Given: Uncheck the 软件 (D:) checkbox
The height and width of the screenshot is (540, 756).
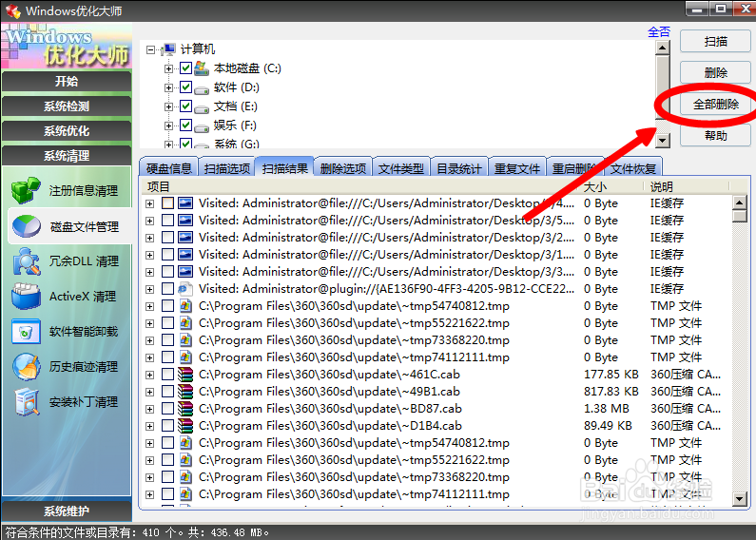Looking at the screenshot, I should [x=185, y=87].
